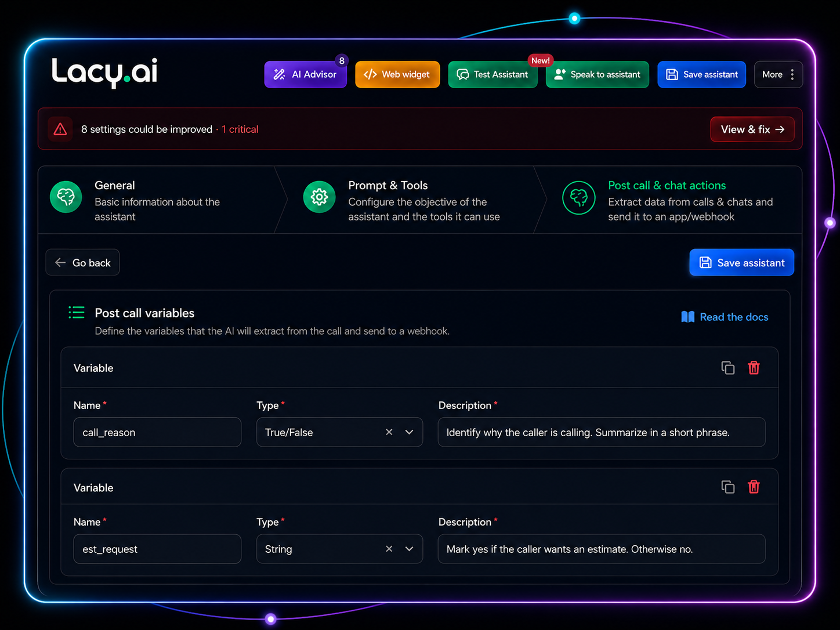
Task: Focus the est_request name field
Action: (157, 549)
